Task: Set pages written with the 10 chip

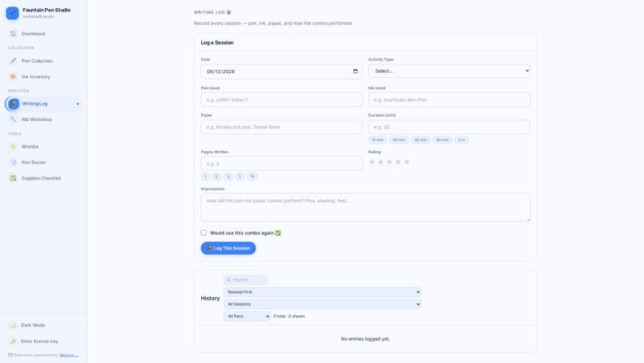Action: click(x=252, y=176)
